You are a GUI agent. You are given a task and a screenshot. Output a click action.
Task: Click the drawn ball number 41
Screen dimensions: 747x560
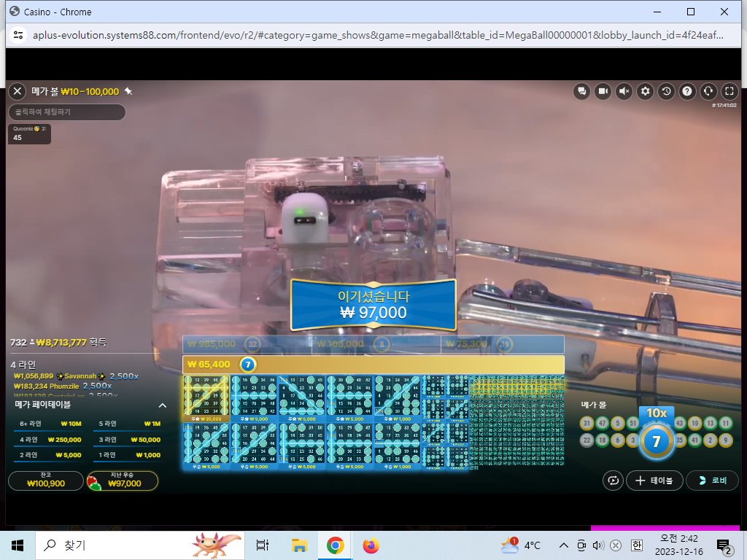click(694, 440)
